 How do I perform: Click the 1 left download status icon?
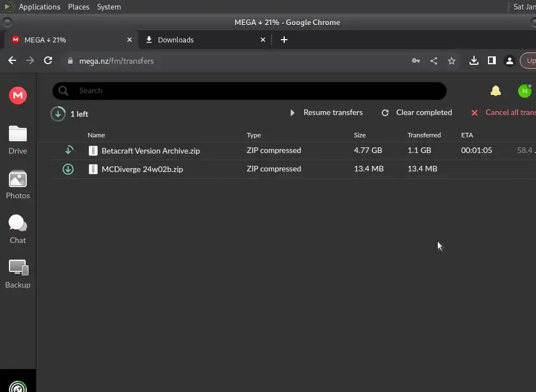pos(58,114)
